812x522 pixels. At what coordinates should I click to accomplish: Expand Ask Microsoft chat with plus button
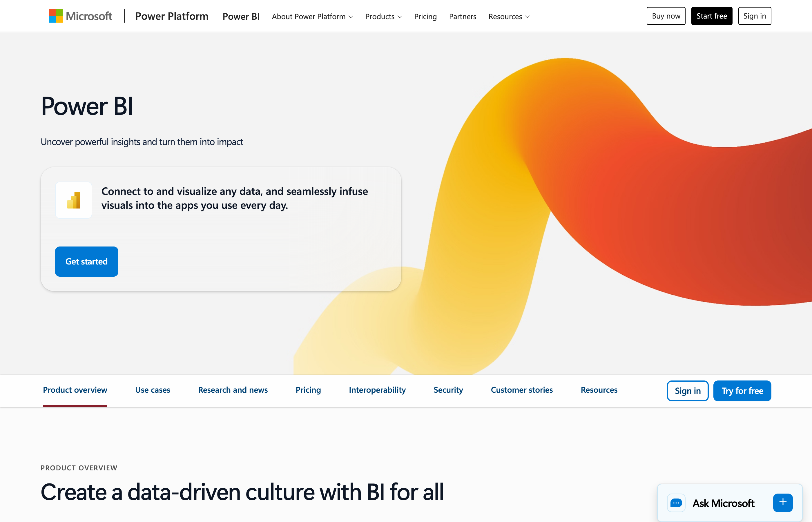coord(783,502)
